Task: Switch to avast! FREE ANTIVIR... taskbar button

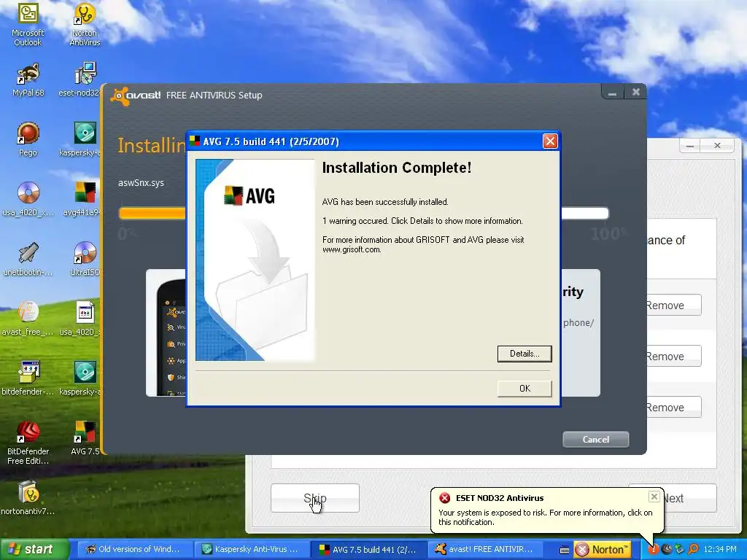Action: click(x=485, y=550)
